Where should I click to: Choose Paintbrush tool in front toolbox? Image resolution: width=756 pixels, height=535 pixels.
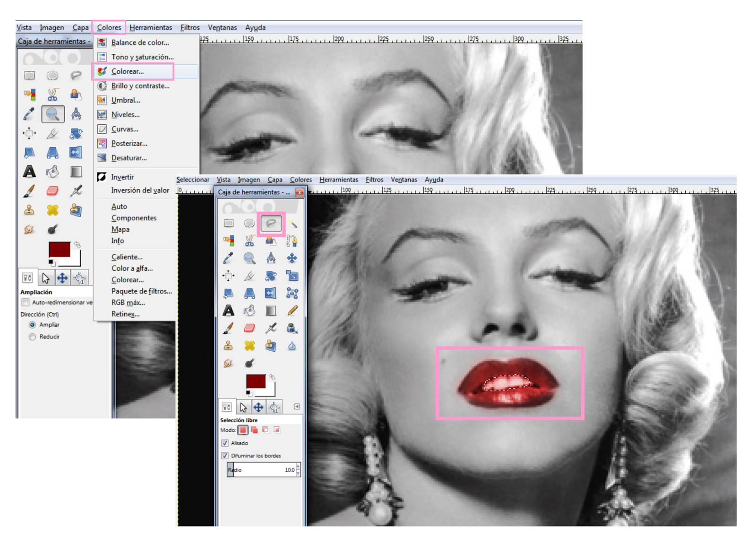click(229, 328)
